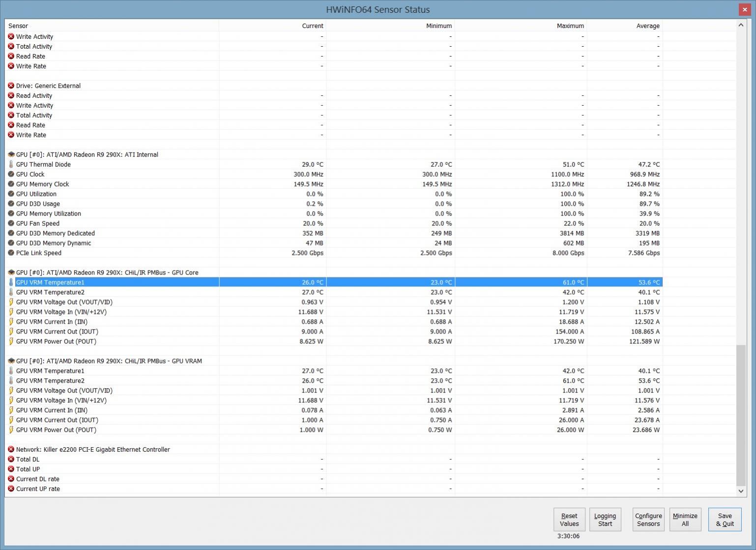The width and height of the screenshot is (756, 550).
Task: Click the red X icon next to Total UP
Action: pyautogui.click(x=11, y=469)
